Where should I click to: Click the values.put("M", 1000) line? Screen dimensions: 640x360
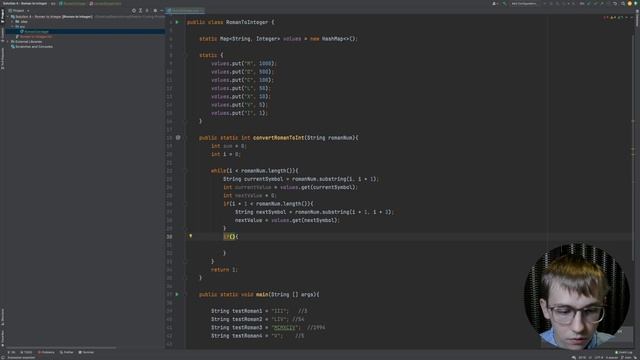pyautogui.click(x=244, y=64)
